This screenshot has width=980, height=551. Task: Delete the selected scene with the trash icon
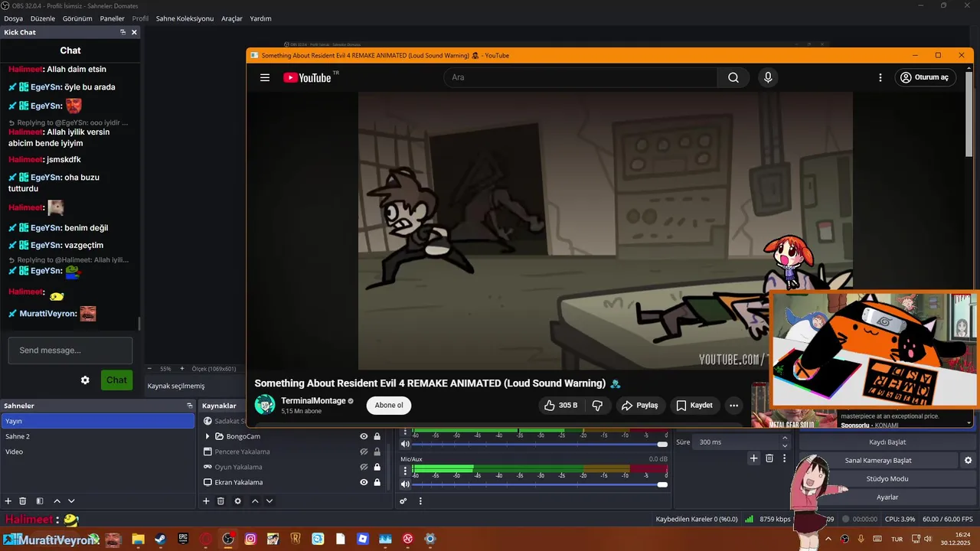(x=23, y=501)
